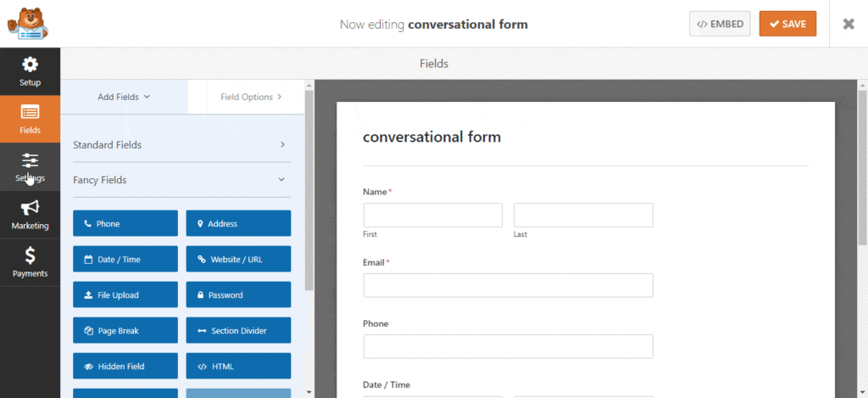Add a File Upload field
Screen dimensions: 868x398
(125, 295)
